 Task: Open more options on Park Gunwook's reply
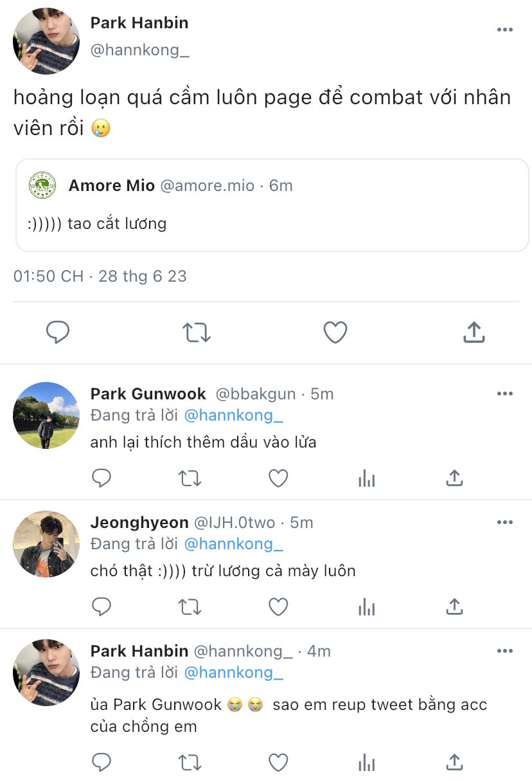pyautogui.click(x=505, y=394)
